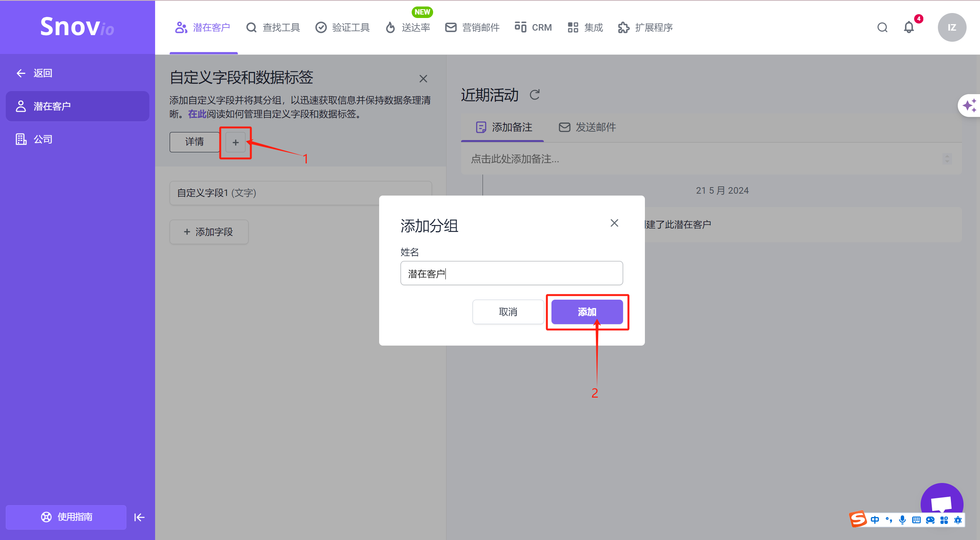This screenshot has height=540, width=980.
Task: Open the IZ user avatar menu
Action: [x=952, y=28]
